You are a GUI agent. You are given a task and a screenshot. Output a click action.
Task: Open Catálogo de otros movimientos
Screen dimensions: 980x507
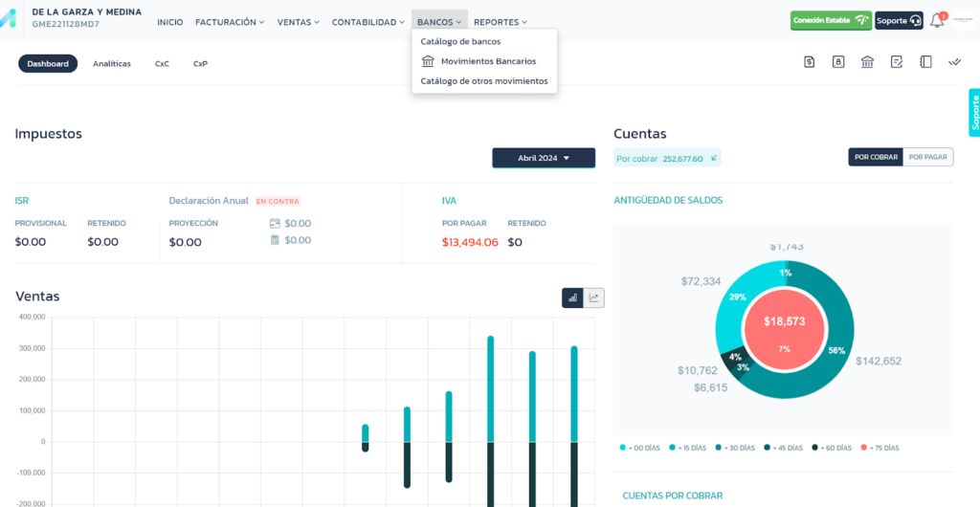pyautogui.click(x=484, y=81)
